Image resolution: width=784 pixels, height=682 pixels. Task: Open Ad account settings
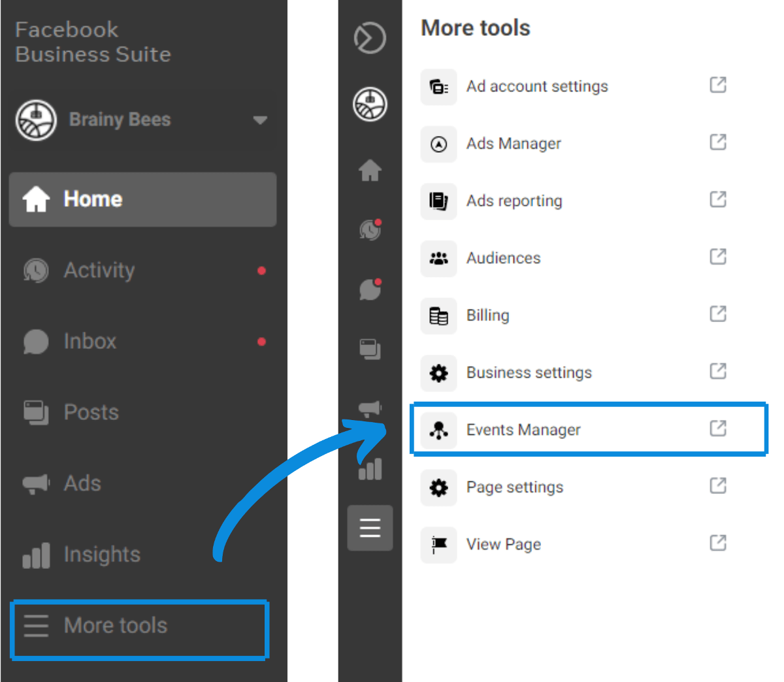coord(536,86)
